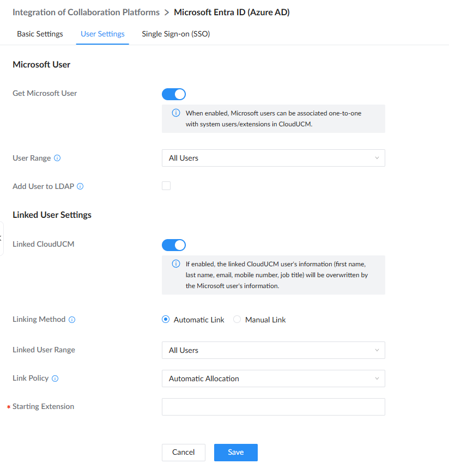Image resolution: width=449 pixels, height=476 pixels.
Task: Click the Get Microsoft User label
Action: click(x=45, y=93)
